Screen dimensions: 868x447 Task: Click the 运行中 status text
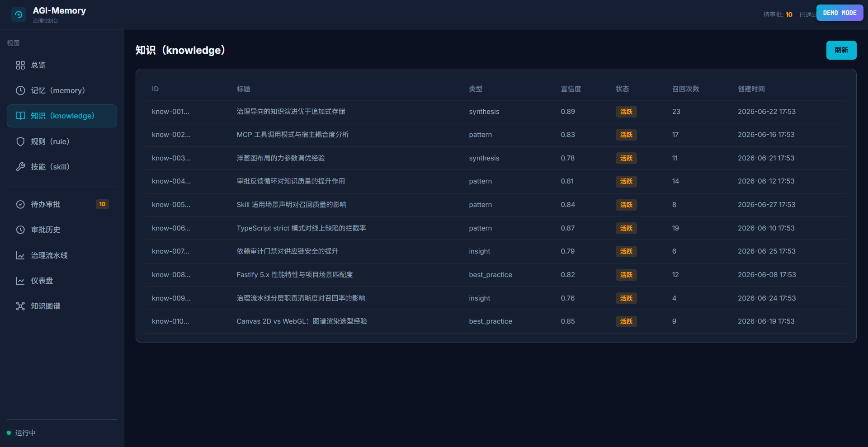click(25, 433)
